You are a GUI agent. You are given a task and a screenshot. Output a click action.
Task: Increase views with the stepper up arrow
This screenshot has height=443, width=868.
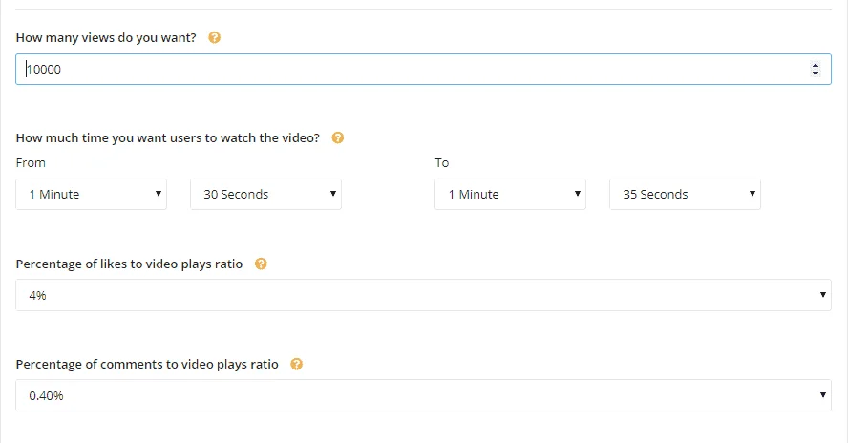pyautogui.click(x=815, y=65)
